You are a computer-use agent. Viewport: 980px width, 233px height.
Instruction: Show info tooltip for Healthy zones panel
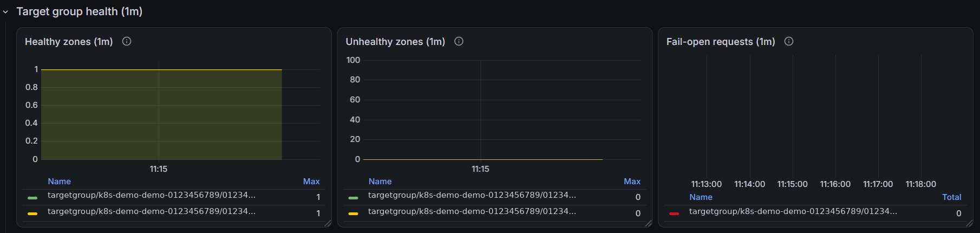[x=127, y=41]
